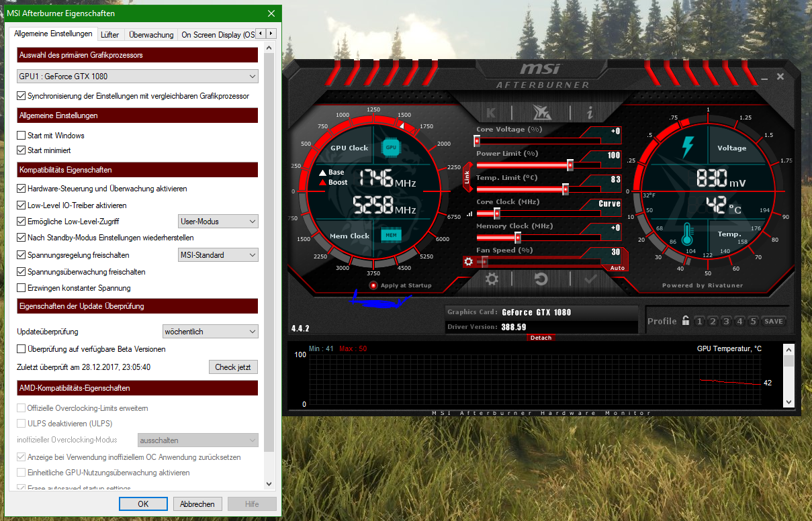Toggle the profile lock icon

point(685,321)
